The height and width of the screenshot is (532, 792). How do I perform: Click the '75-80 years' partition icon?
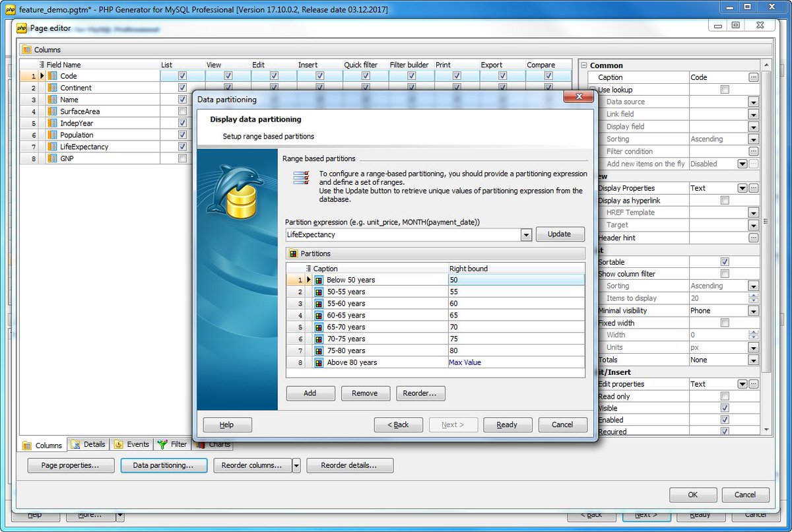tap(319, 350)
